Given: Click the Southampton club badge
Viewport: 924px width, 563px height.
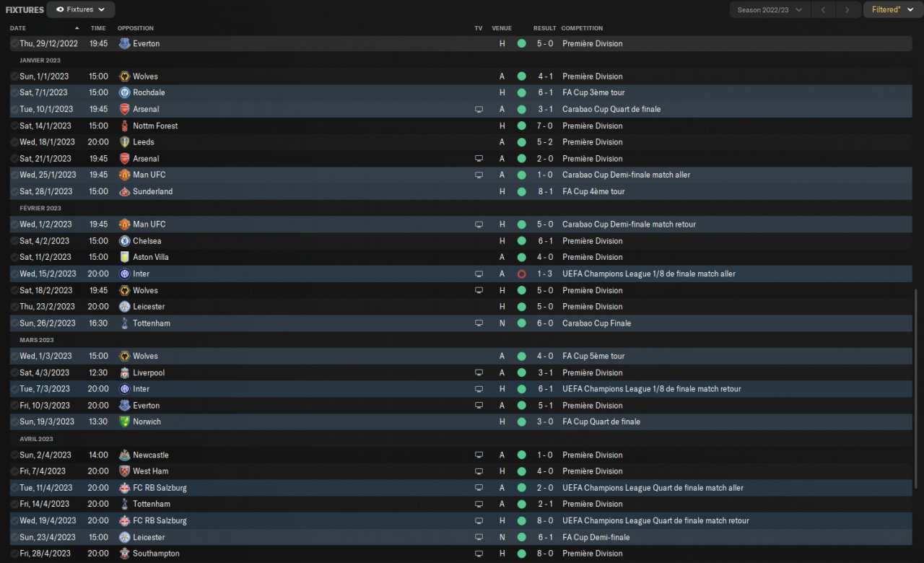Looking at the screenshot, I should point(124,554).
